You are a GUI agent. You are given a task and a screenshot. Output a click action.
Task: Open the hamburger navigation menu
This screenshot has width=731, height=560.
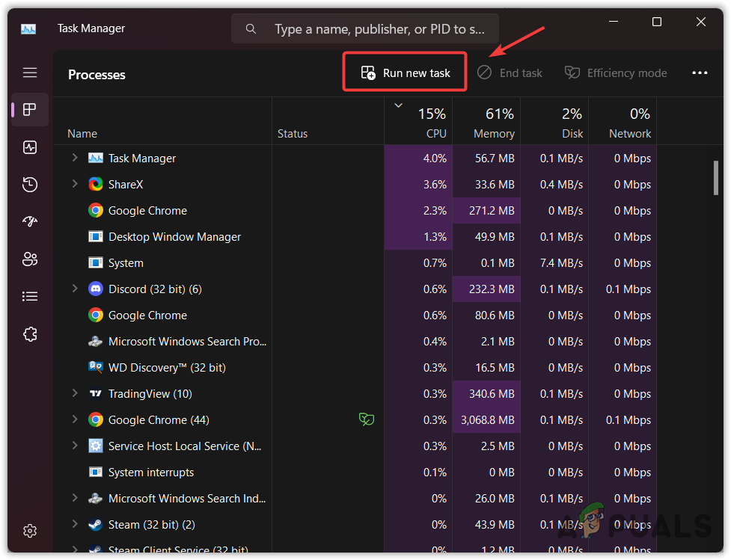coord(30,73)
